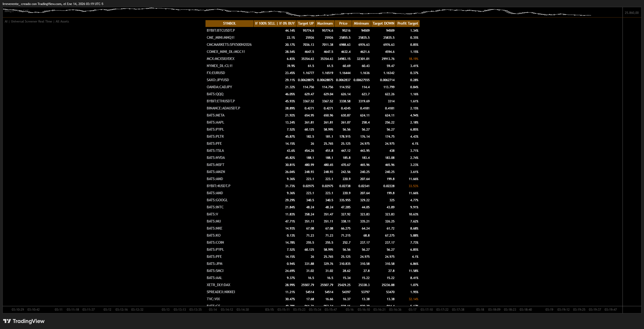Screen dimensions: 644x329
Task: Select the BATS:MSFT symbol
Action: [215, 165]
